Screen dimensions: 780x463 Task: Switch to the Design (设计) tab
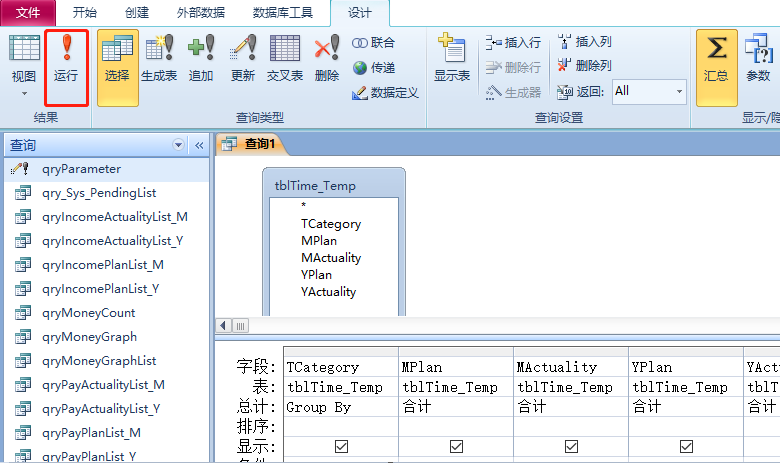(360, 13)
